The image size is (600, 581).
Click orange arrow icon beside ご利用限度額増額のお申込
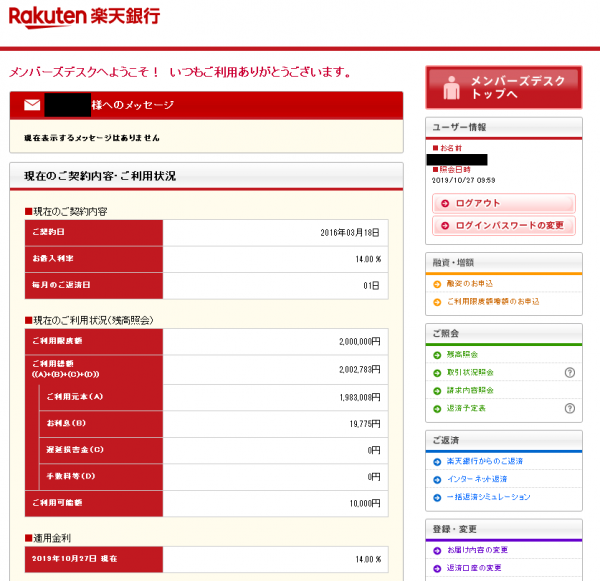[437, 302]
